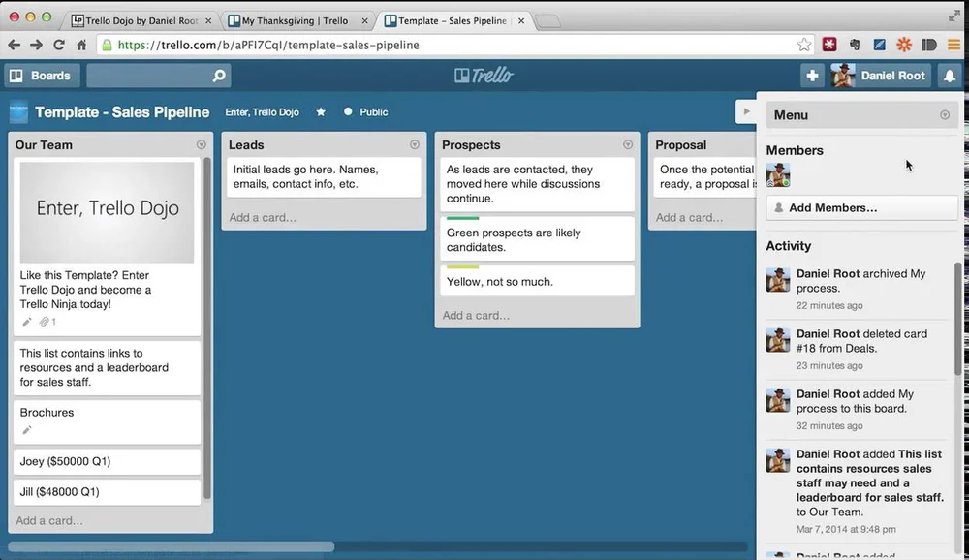Click Add a card in Proposal list
The image size is (969, 560).
pyautogui.click(x=689, y=218)
